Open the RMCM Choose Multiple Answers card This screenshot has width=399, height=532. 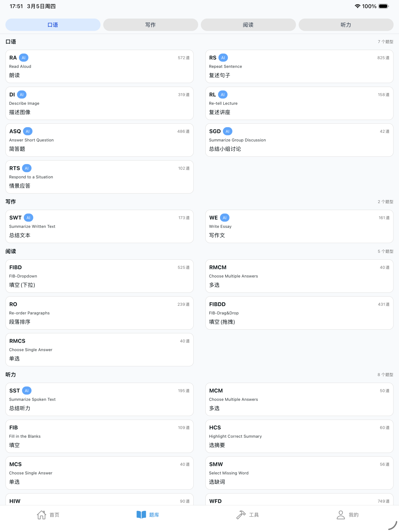click(299, 276)
